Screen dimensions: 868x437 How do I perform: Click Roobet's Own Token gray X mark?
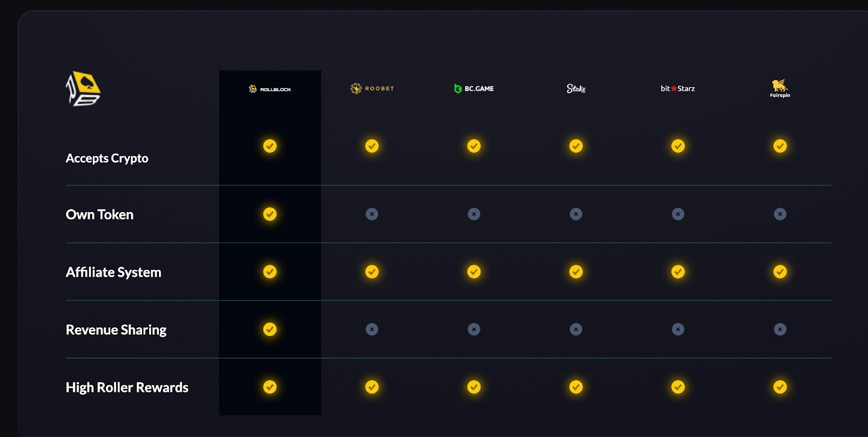click(x=372, y=214)
